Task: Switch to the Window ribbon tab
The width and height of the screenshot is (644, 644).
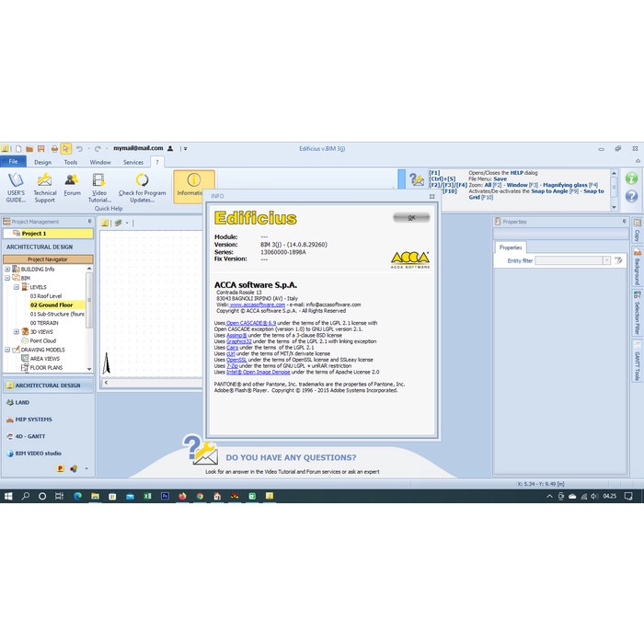Action: tap(100, 162)
